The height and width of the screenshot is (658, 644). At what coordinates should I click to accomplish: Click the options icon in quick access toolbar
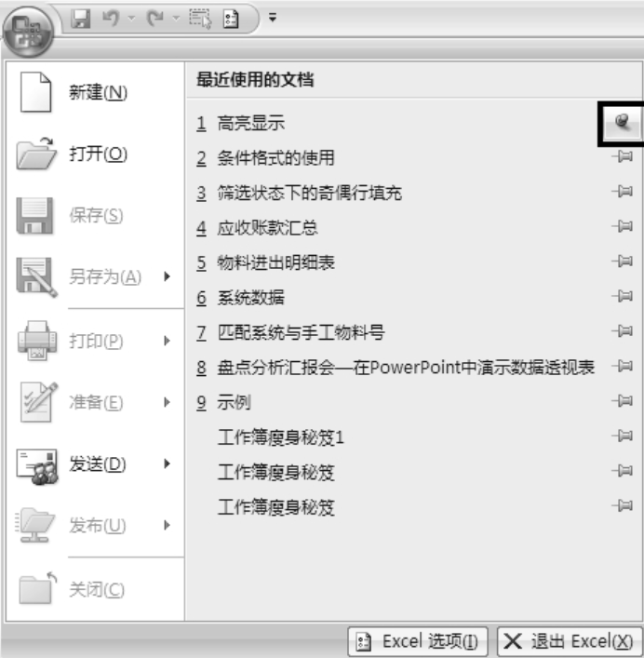click(231, 19)
